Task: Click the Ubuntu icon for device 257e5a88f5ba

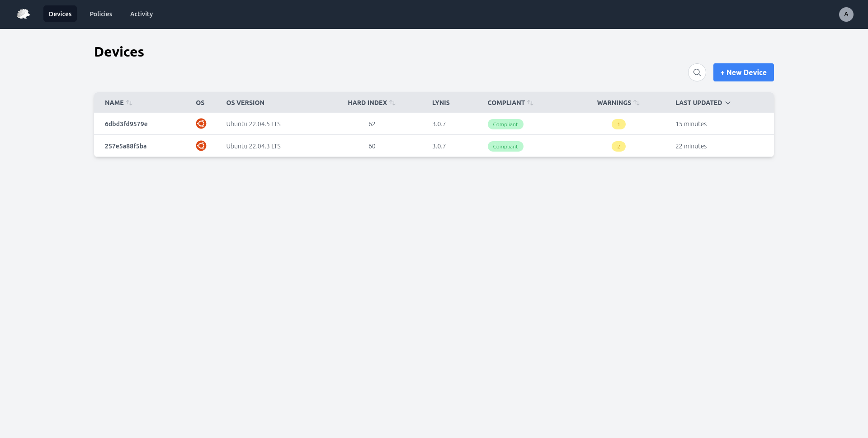Action: pyautogui.click(x=201, y=146)
